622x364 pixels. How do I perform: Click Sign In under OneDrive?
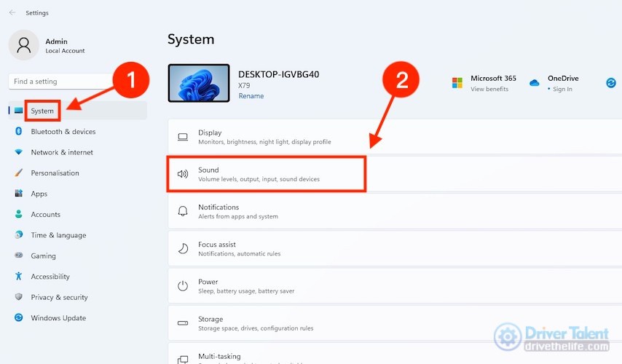pos(562,89)
